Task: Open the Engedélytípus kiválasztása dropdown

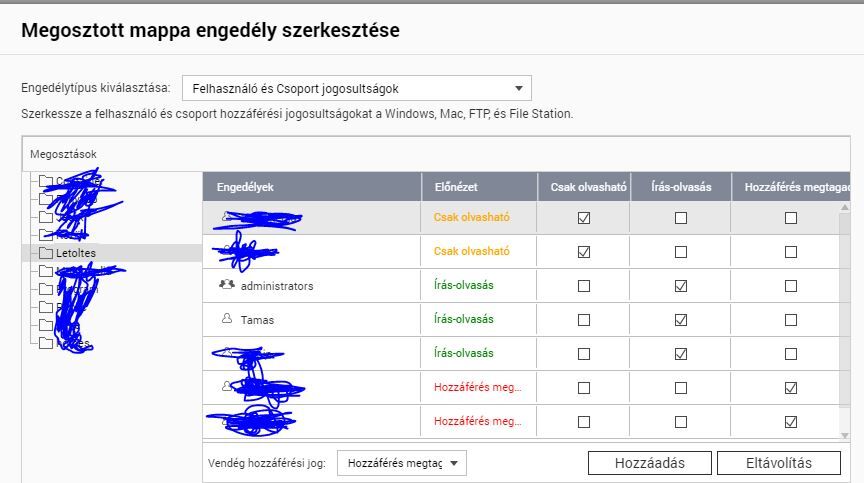Action: click(x=357, y=88)
